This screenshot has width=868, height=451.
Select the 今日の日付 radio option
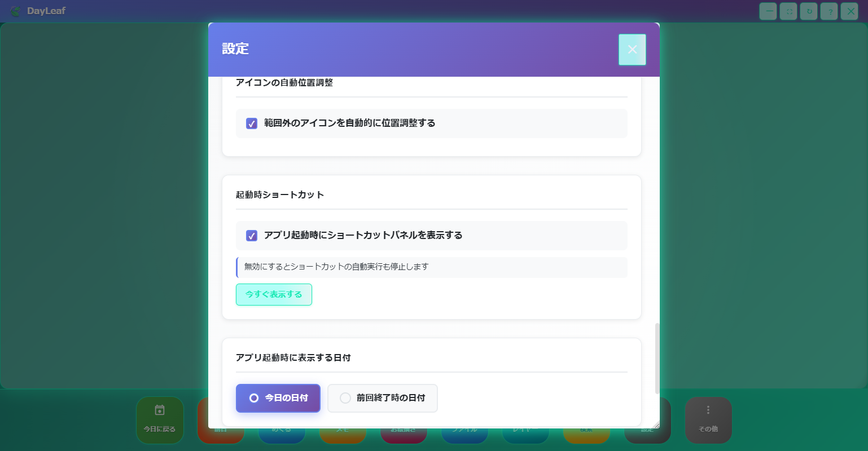(254, 398)
